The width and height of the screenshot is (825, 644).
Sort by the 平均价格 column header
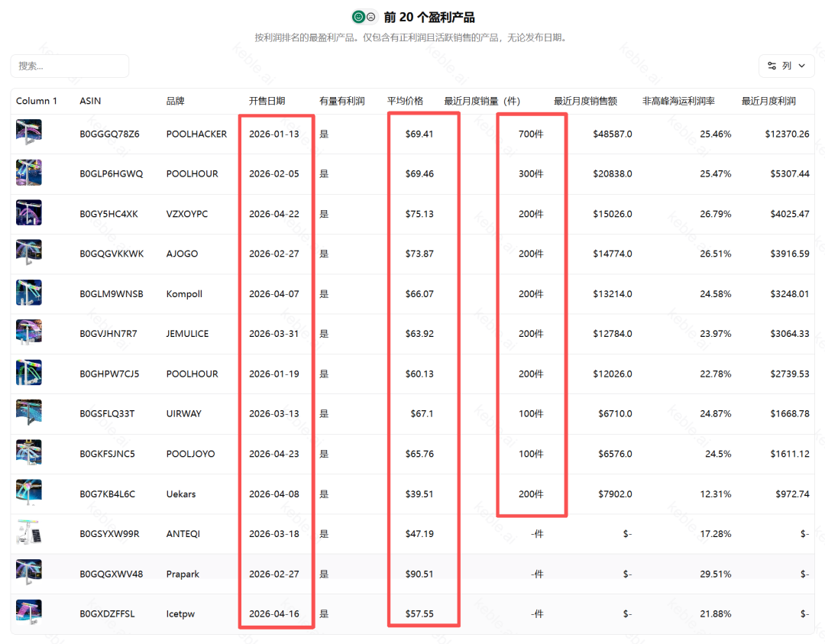(405, 101)
